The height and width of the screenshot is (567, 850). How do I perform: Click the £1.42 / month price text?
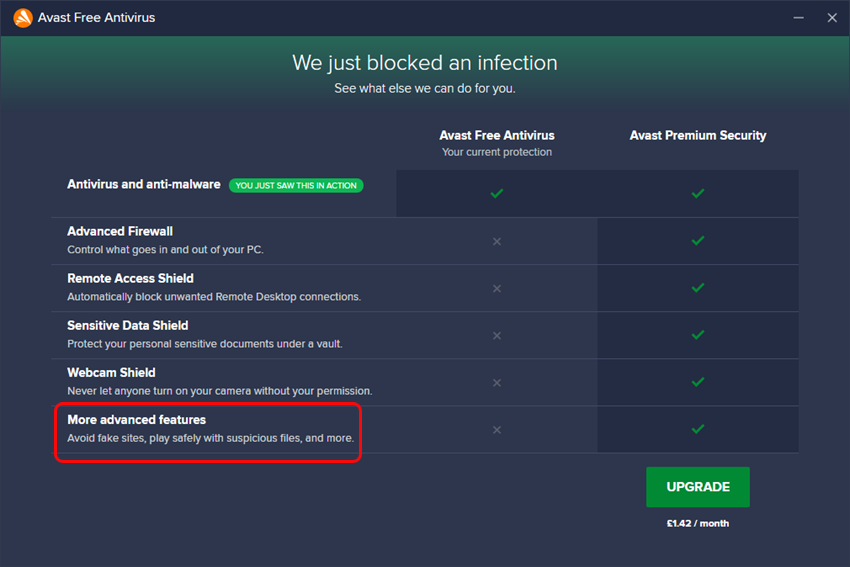point(698,523)
